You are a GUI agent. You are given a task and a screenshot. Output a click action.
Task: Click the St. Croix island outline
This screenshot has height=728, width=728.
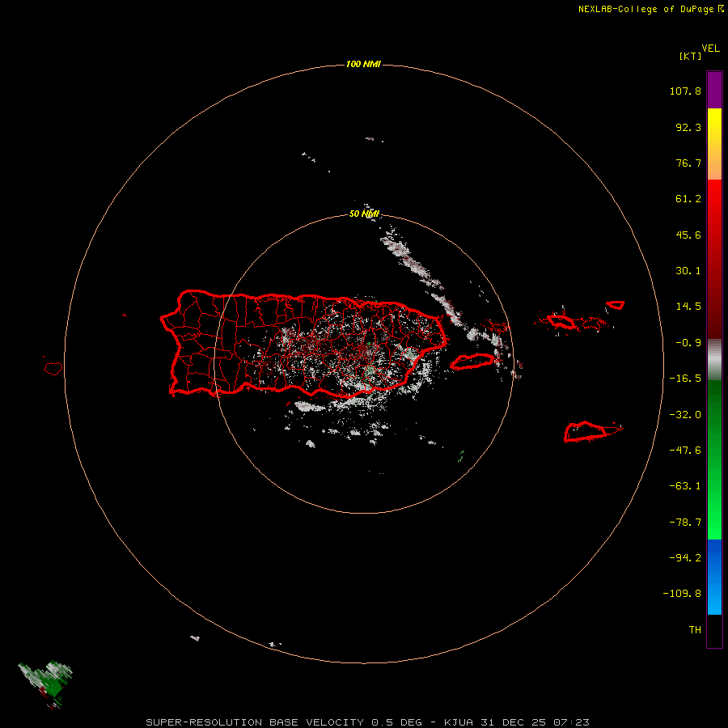click(x=592, y=432)
